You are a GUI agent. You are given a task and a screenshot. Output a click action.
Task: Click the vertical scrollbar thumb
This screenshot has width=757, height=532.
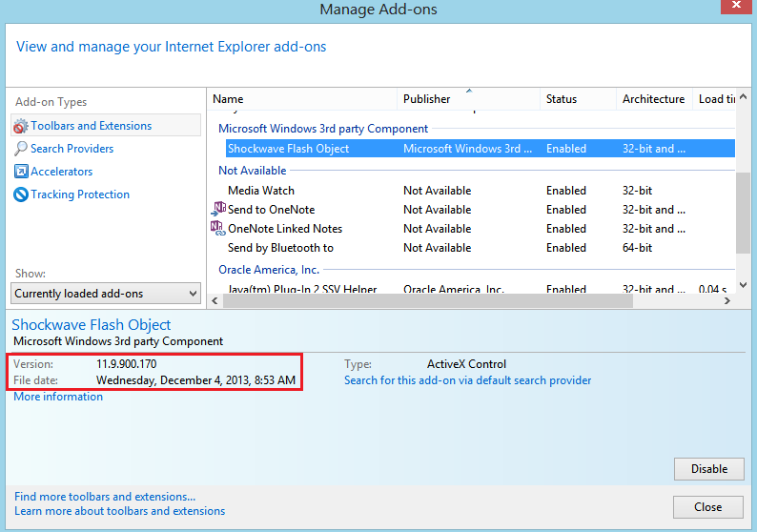tap(743, 213)
